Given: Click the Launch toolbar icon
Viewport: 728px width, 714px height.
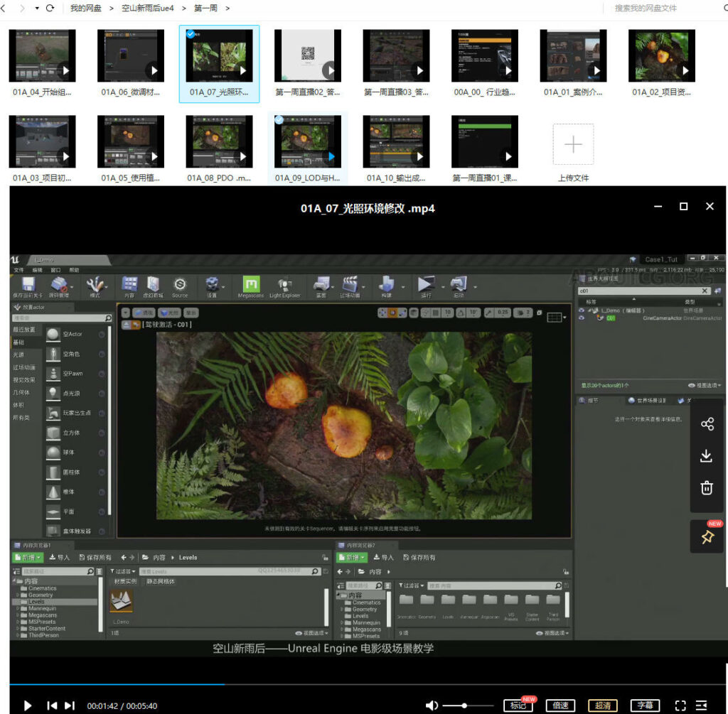Looking at the screenshot, I should [459, 287].
